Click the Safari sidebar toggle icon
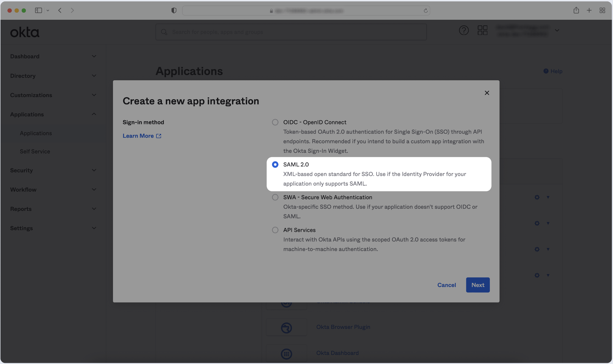 (38, 10)
